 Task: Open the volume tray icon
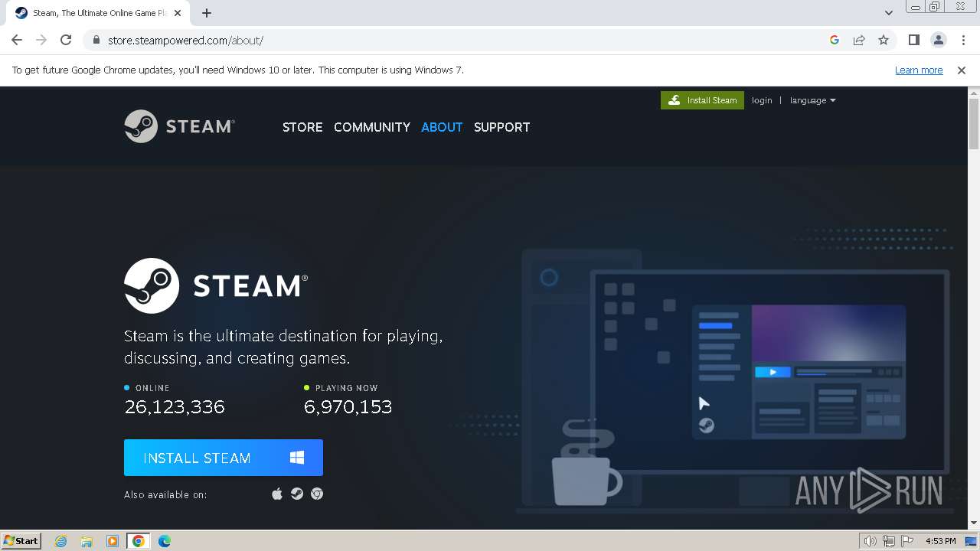tap(870, 541)
